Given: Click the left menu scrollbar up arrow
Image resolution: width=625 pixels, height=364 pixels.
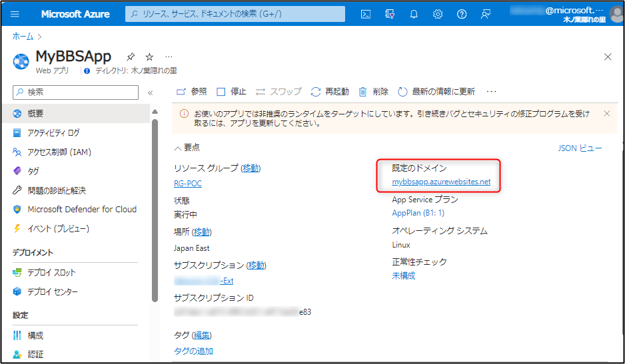Looking at the screenshot, I should click(x=155, y=112).
